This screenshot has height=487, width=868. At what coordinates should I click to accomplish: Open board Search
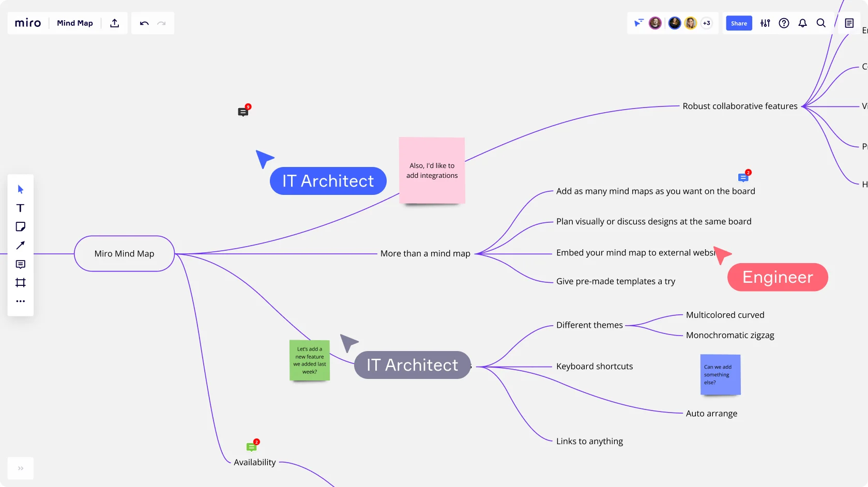820,23
